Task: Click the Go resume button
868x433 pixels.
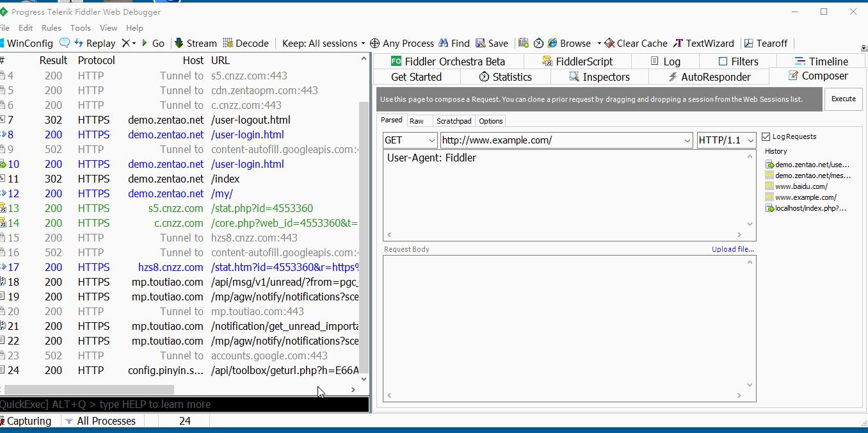Action: click(153, 44)
